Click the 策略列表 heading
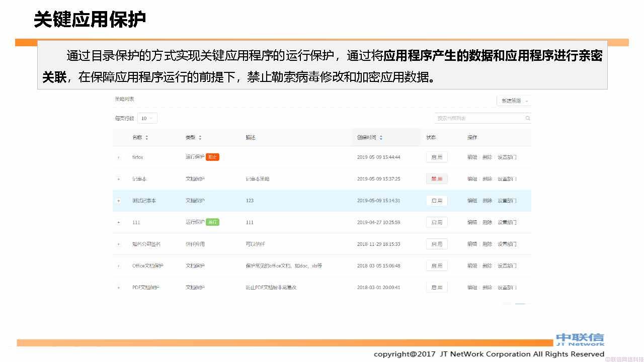Image resolution: width=644 pixels, height=362 pixels. (125, 99)
